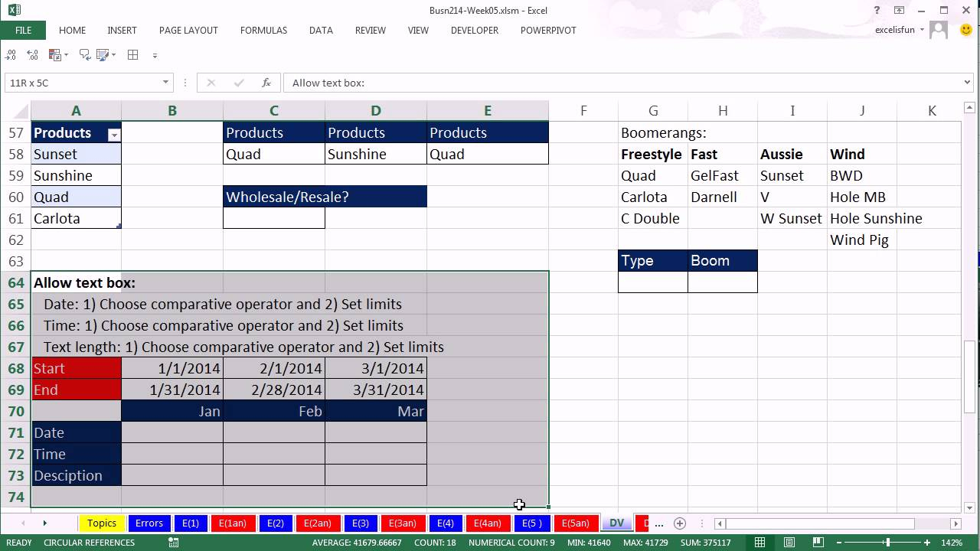
Task: Click the New Comment icon on Quick Access Toolbar
Action: (84, 55)
